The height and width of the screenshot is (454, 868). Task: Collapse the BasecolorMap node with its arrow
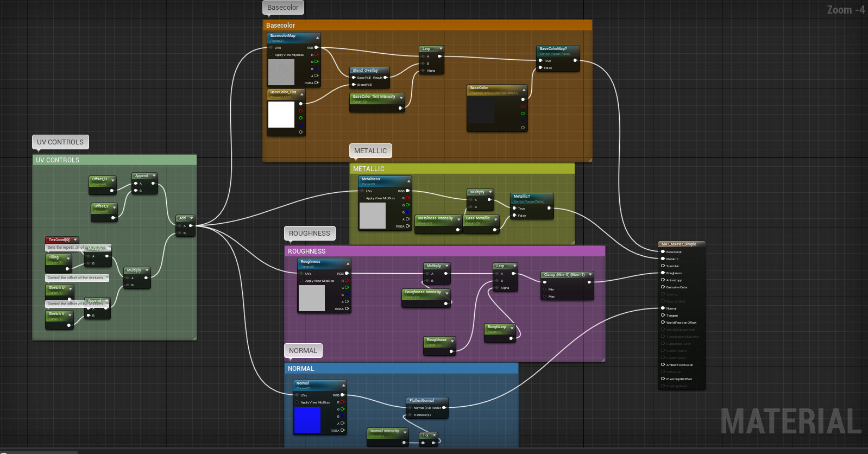(x=317, y=38)
